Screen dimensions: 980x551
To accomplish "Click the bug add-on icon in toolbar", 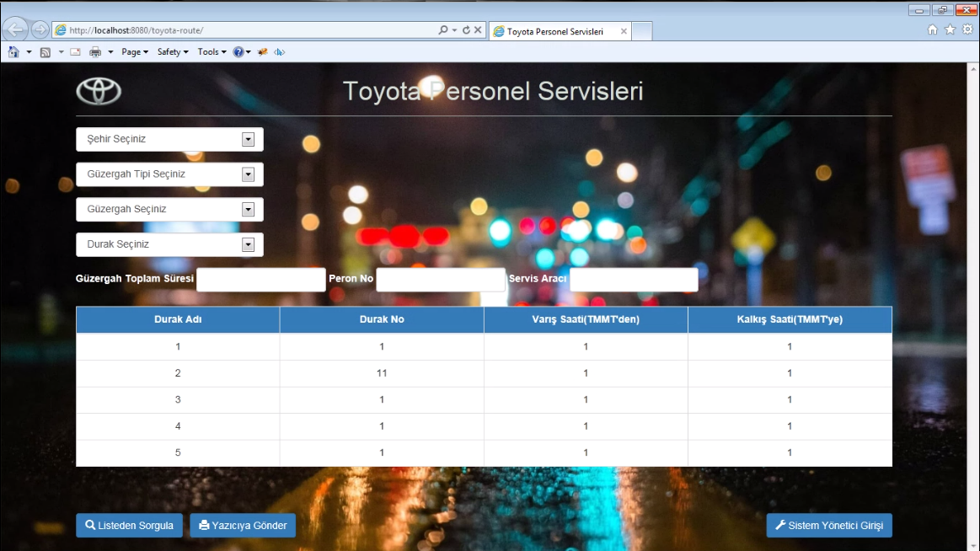I will click(263, 52).
